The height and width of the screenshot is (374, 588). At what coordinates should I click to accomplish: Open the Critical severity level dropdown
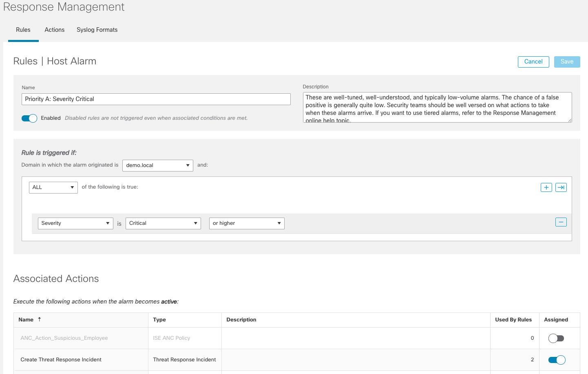pos(163,223)
